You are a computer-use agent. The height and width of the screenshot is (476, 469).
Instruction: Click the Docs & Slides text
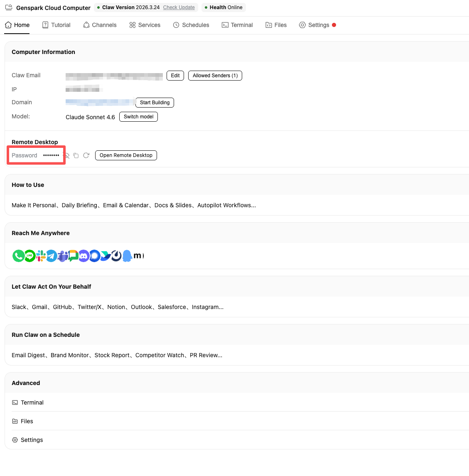tap(173, 205)
